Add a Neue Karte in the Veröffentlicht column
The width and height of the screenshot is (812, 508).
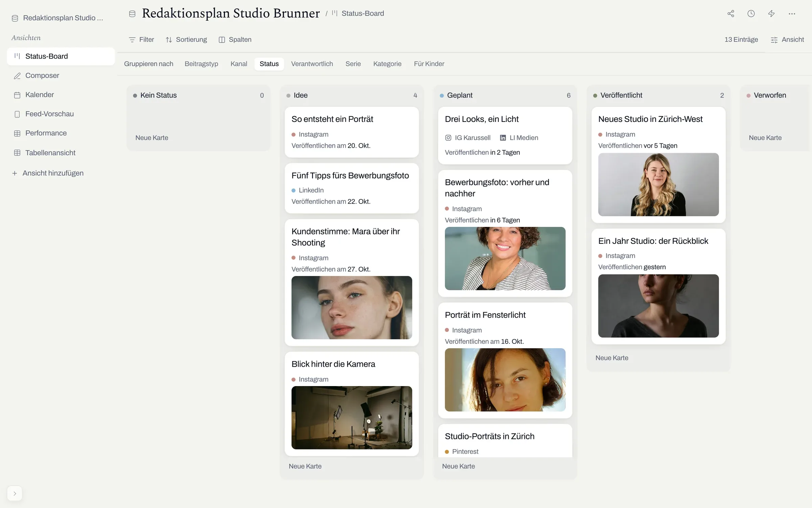click(x=612, y=358)
